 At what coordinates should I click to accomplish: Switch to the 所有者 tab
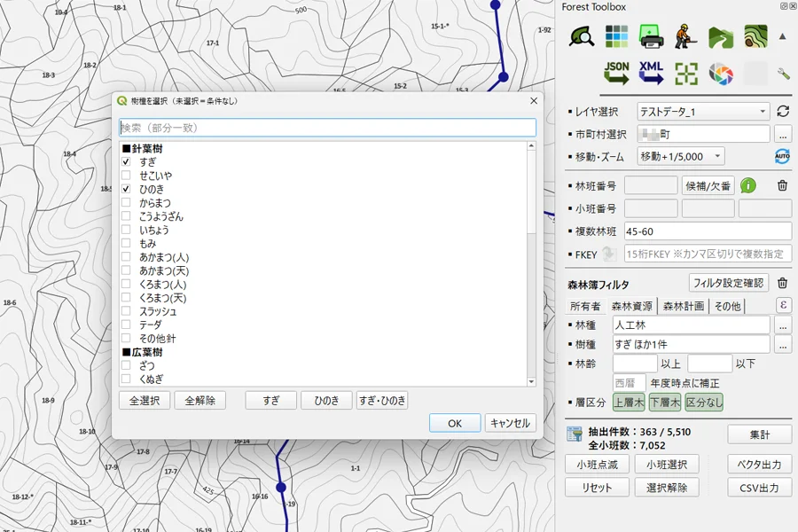(585, 306)
